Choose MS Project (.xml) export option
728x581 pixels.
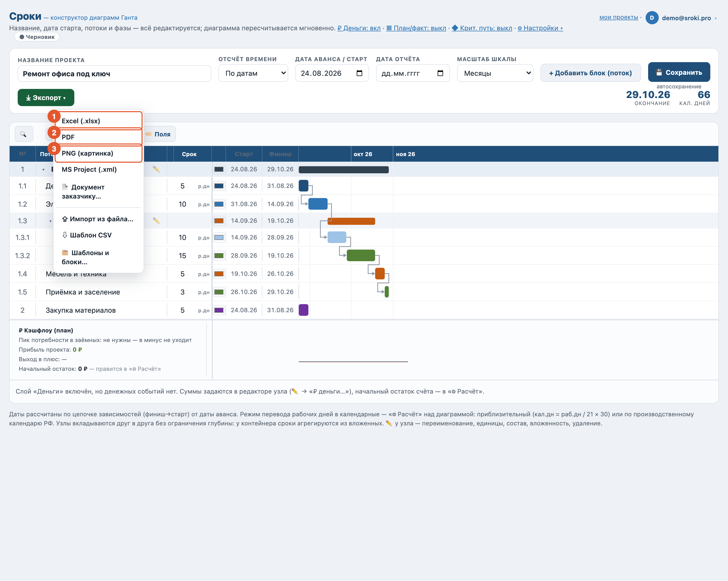(x=98, y=169)
